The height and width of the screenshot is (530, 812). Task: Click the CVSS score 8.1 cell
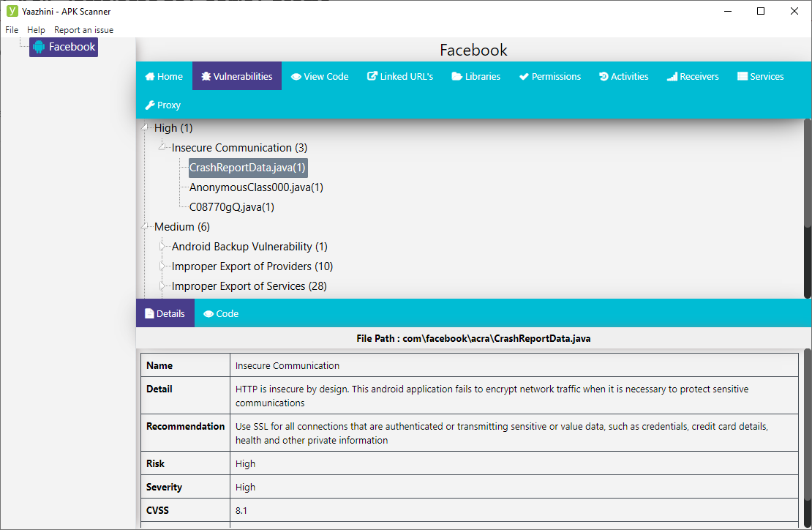(x=514, y=510)
